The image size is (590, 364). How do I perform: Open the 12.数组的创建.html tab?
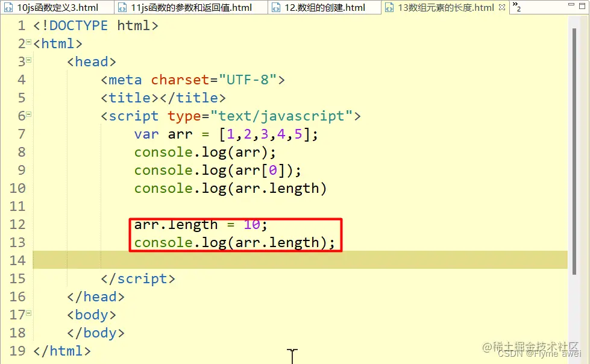[325, 7]
